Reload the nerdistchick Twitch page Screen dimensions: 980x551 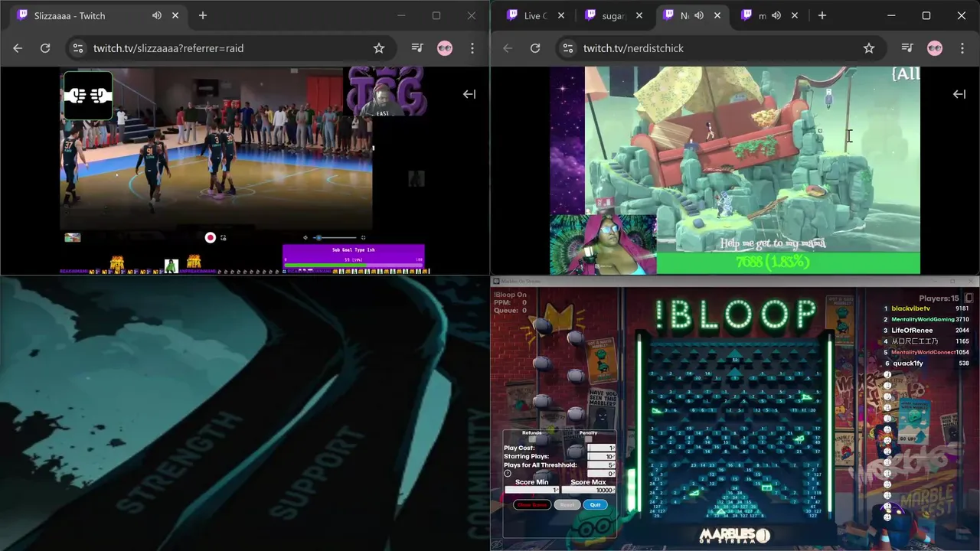535,48
